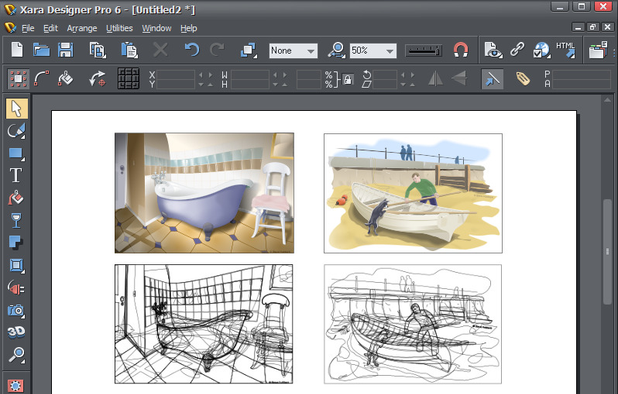This screenshot has width=618, height=394.
Task: Open the Help menu
Action: click(x=188, y=28)
